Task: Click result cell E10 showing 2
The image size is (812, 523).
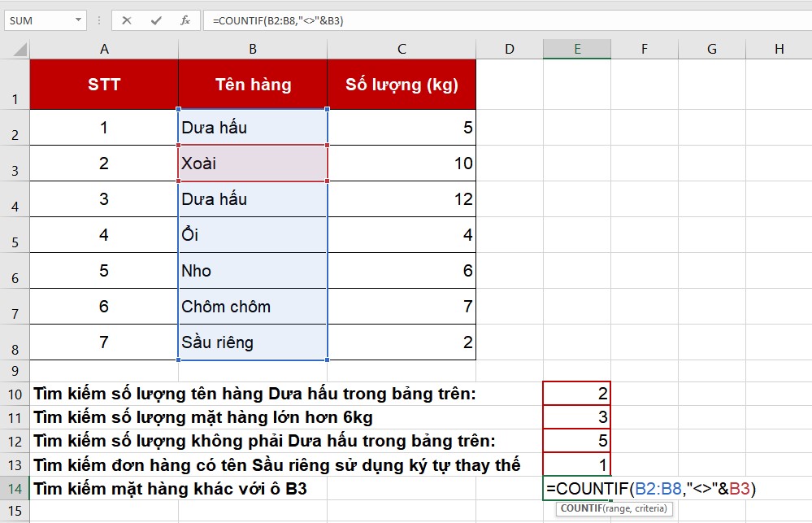Action: (x=577, y=394)
